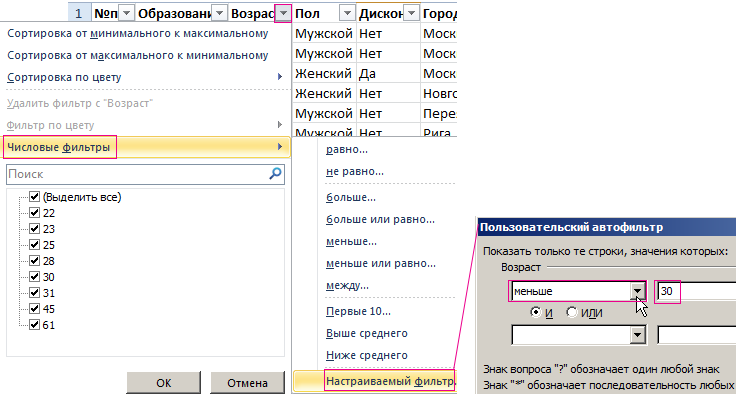736x396 pixels.
Task: Confirm filter with the ОК button
Action: [163, 383]
